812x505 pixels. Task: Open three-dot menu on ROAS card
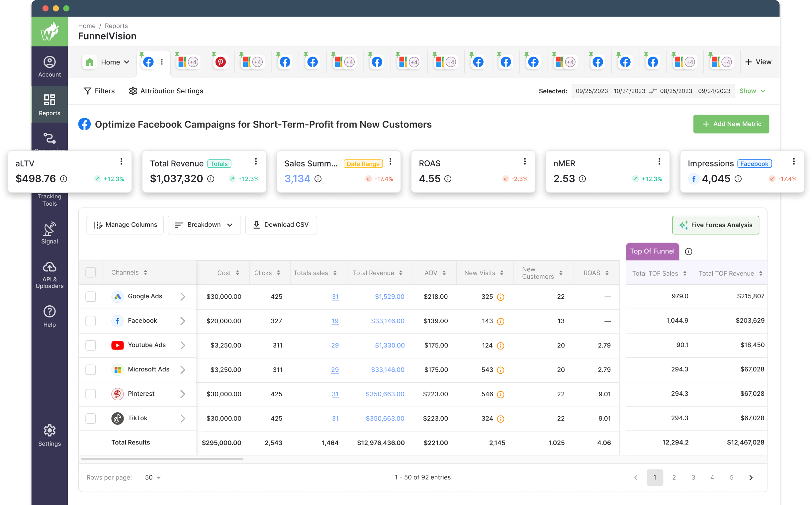click(524, 162)
